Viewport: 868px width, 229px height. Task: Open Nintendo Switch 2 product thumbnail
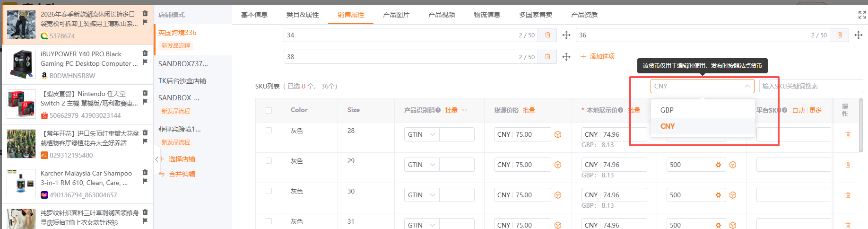coord(21,104)
